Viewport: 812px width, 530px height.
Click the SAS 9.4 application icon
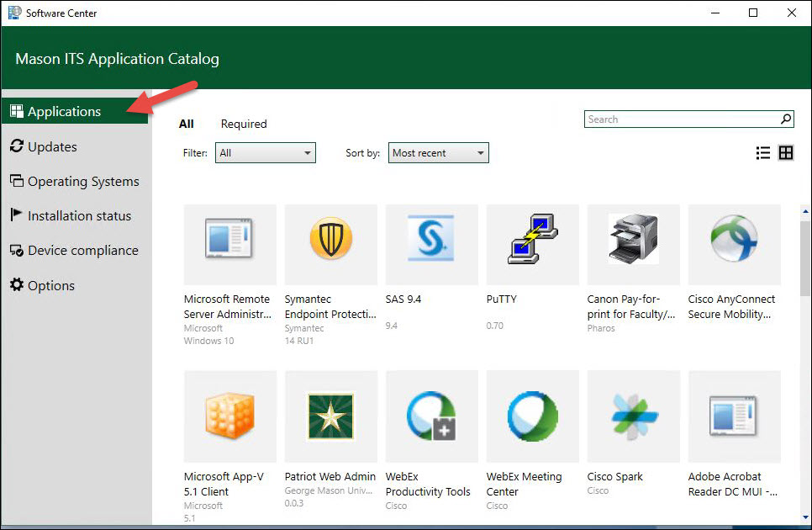[431, 244]
